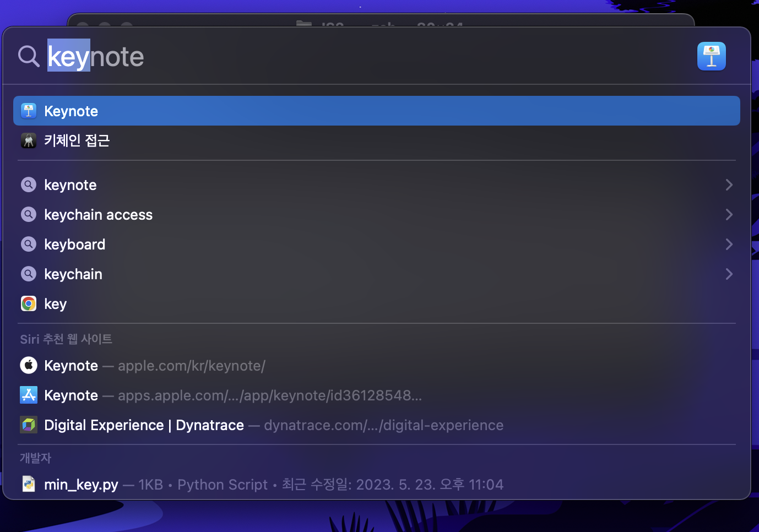Open Digital Experience | Dynatrace website result
Image resolution: width=759 pixels, height=532 pixels.
point(377,425)
